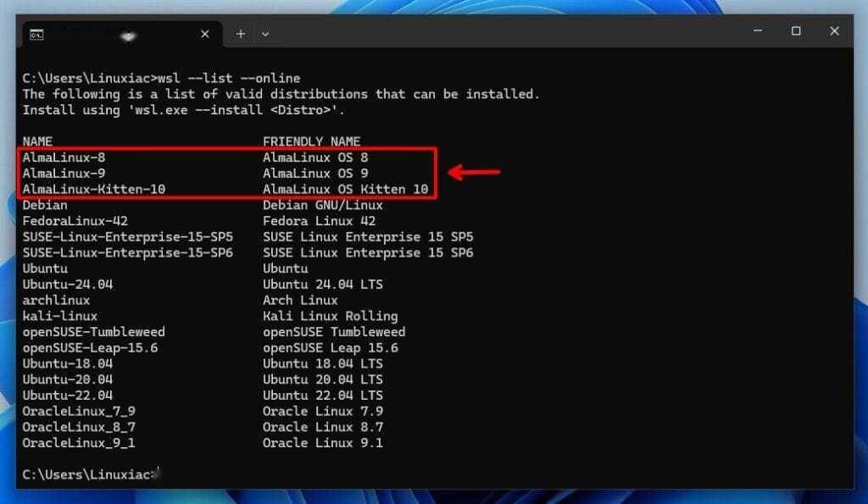This screenshot has width=868, height=504.
Task: Click the Command Prompt tab icon
Action: [36, 35]
